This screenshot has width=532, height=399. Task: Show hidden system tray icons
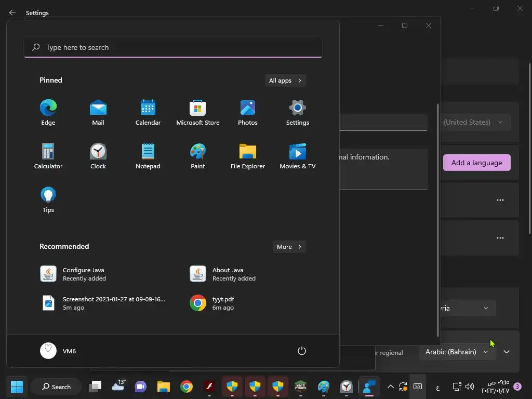391,387
